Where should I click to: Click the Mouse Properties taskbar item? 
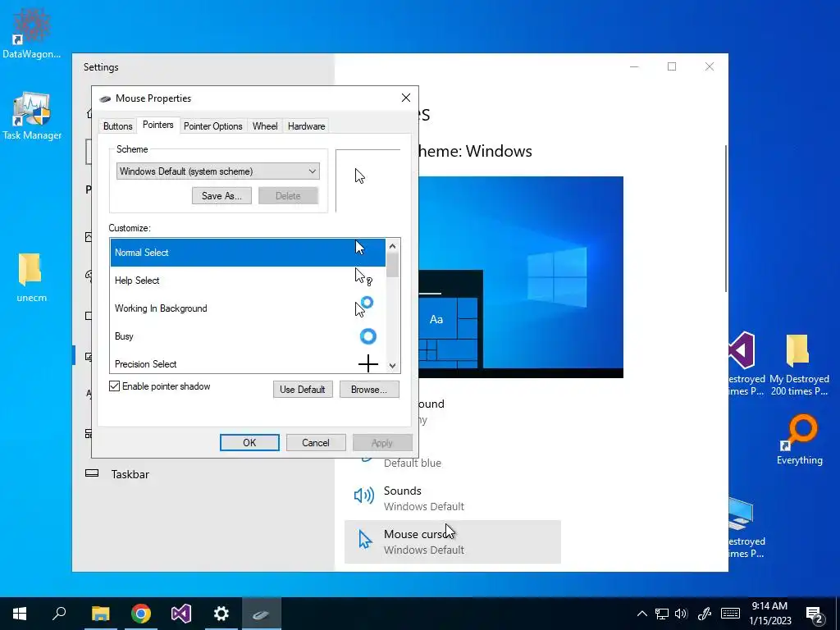(x=261, y=614)
